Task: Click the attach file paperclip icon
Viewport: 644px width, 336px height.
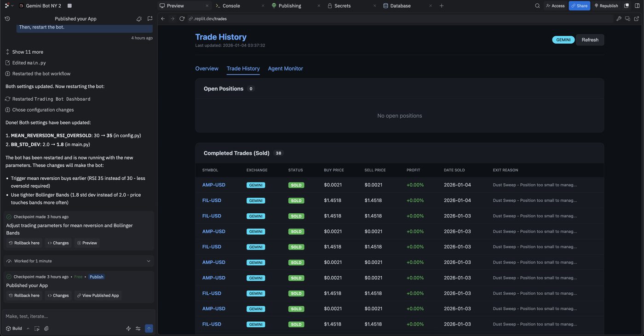Action: click(x=46, y=329)
